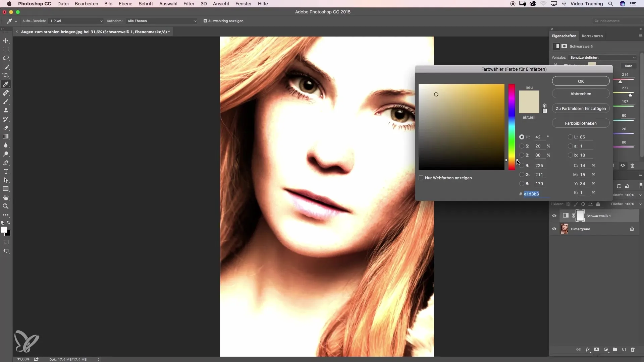This screenshot has width=644, height=362.
Task: Select the Hand tool
Action: click(6, 197)
